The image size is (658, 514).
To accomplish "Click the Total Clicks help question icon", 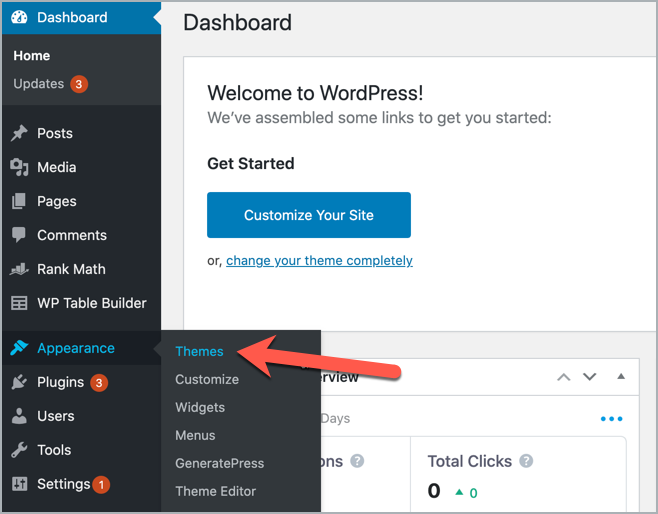I will tap(526, 461).
